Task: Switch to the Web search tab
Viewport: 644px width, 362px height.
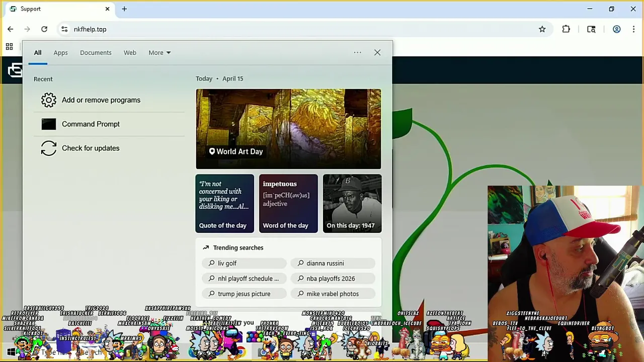Action: coord(130,53)
